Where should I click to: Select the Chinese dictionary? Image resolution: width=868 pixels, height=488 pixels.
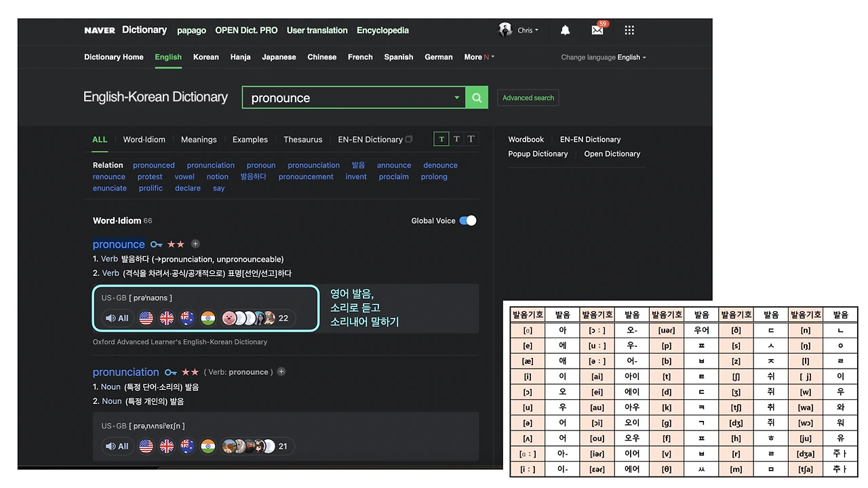[322, 57]
